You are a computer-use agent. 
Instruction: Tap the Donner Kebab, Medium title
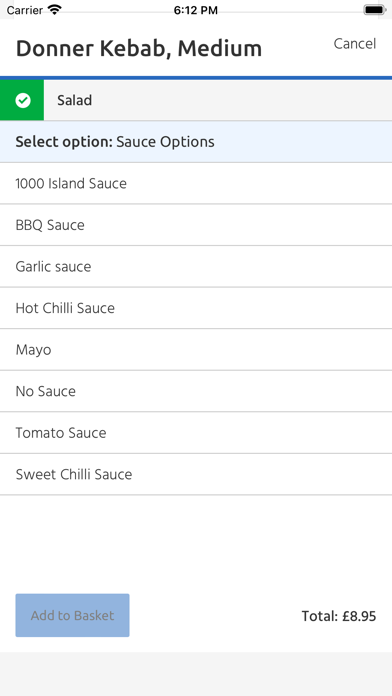coord(139,49)
